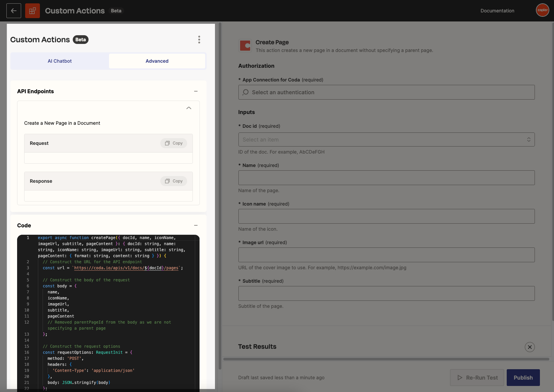Image resolution: width=554 pixels, height=392 pixels.
Task: Select an authentication for Coda
Action: point(386,92)
